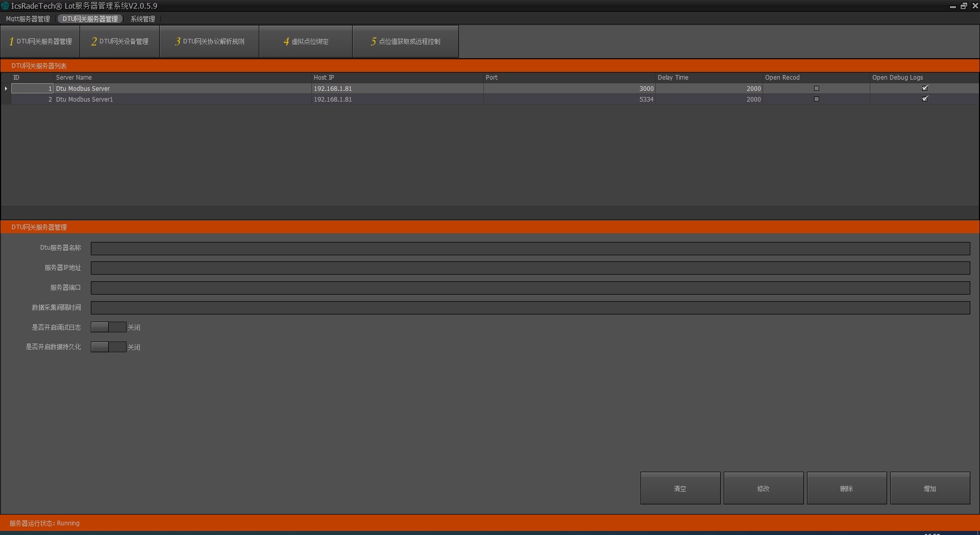Close the Lot服务器管理系统 window
Viewport: 980px width, 535px height.
(975, 6)
